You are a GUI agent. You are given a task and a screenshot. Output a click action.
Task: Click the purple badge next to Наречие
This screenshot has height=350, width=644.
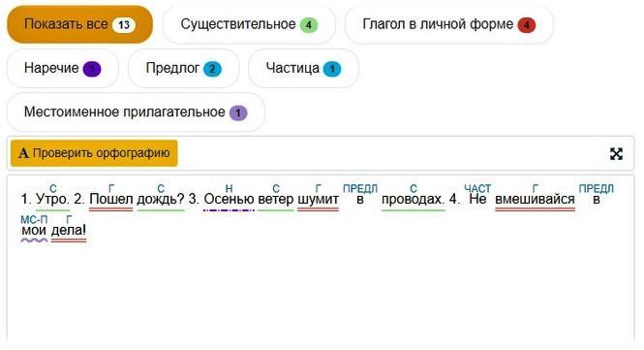click(x=92, y=69)
